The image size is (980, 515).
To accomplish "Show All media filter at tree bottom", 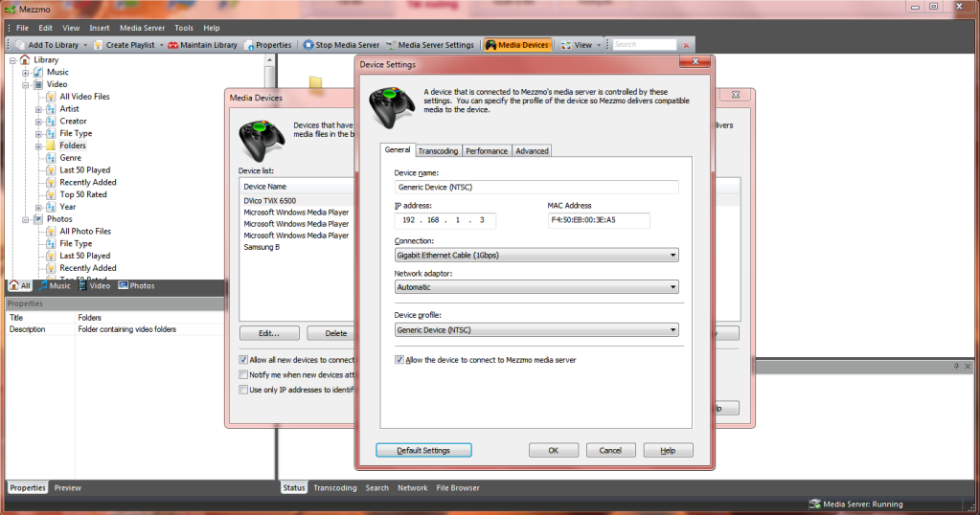I will (x=19, y=286).
